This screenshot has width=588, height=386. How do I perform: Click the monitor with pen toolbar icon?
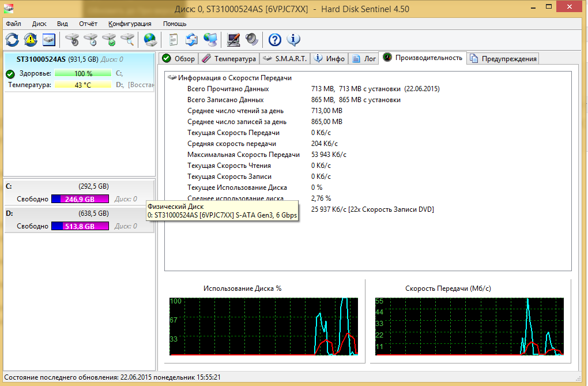(x=233, y=40)
